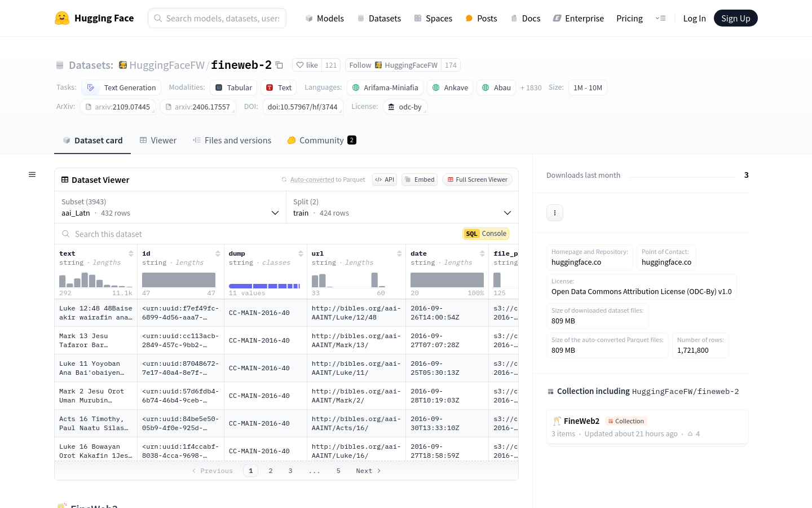Toggle the table of contents hamburger icon
Screen dimensions: 812x508
click(x=32, y=174)
